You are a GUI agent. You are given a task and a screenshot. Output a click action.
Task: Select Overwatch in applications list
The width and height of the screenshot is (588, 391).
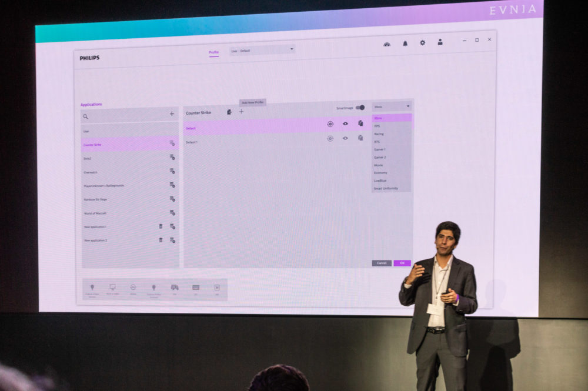130,172
